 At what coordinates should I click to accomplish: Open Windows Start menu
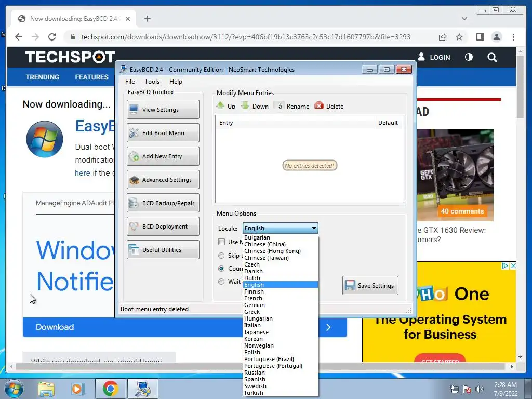point(14,389)
